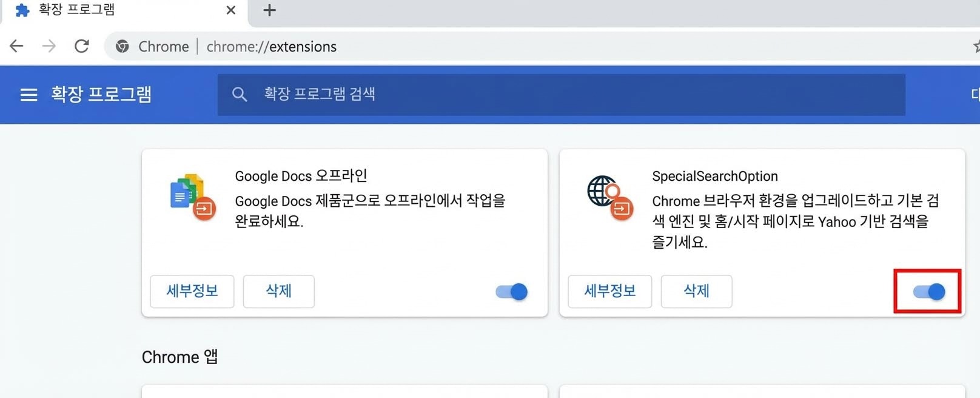Click the Chrome site info icon
Viewport: 980px width, 398px height.
122,47
